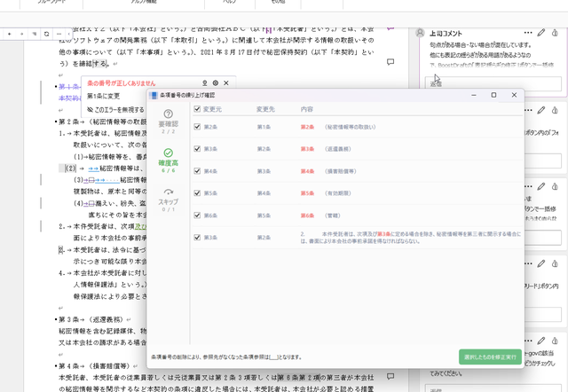
Task: Uncheck the row changing 第6条 to 第5条
Action: pyautogui.click(x=197, y=215)
